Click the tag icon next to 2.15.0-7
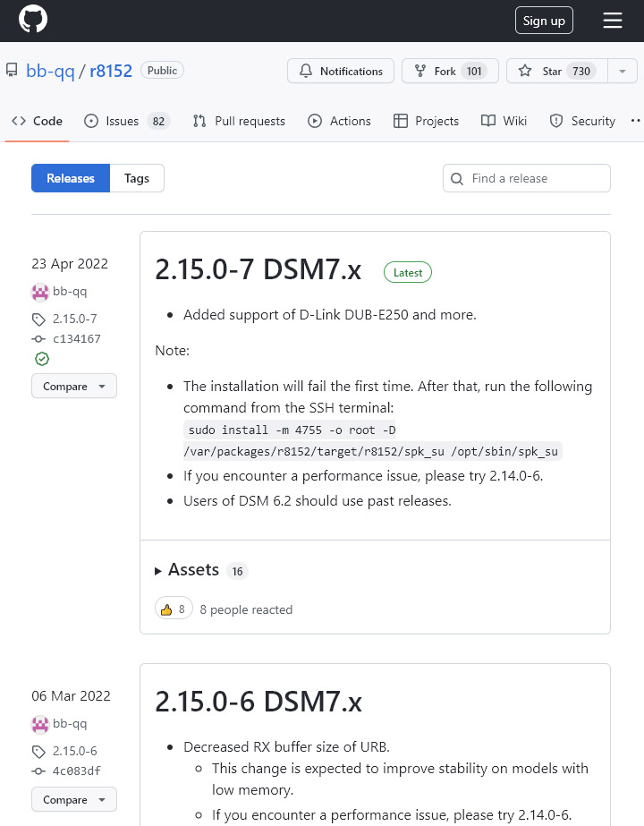 [x=38, y=319]
